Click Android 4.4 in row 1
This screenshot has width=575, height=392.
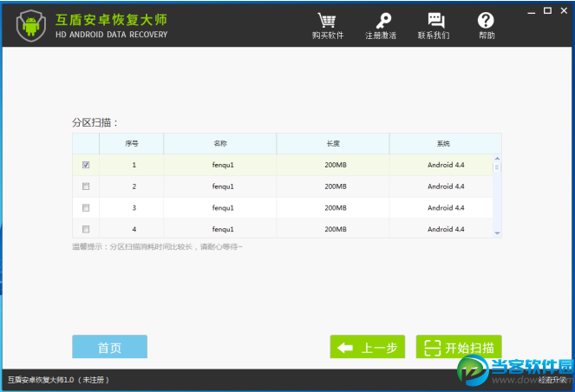pos(446,165)
